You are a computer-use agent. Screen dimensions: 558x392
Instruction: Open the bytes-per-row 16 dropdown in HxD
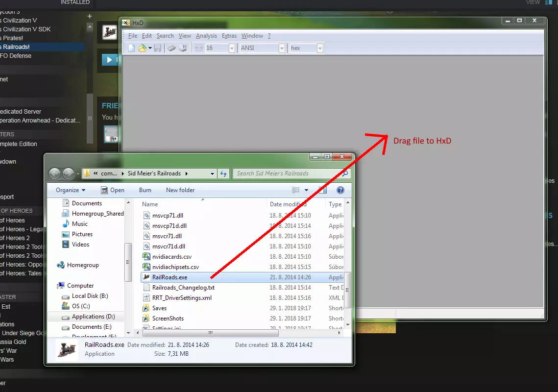pyautogui.click(x=232, y=48)
